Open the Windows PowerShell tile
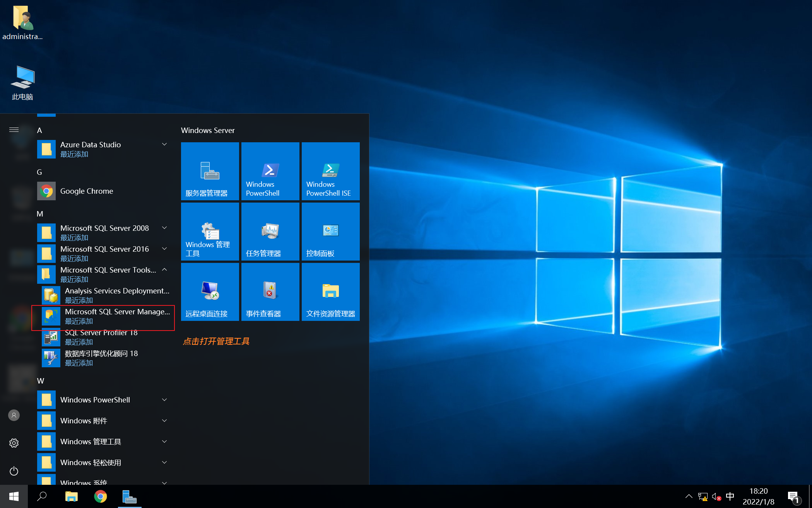 (x=270, y=171)
